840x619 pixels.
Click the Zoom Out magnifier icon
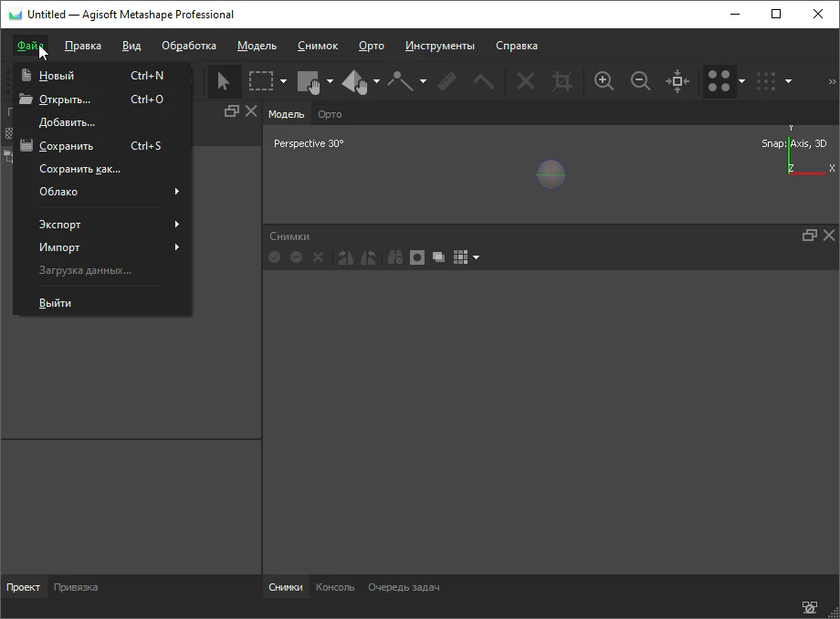pos(641,81)
